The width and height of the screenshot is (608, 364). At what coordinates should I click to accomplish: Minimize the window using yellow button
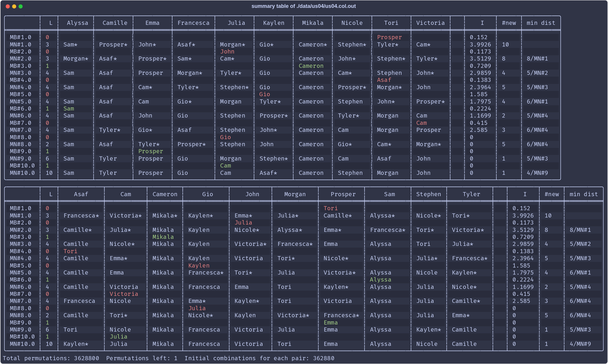pyautogui.click(x=14, y=6)
